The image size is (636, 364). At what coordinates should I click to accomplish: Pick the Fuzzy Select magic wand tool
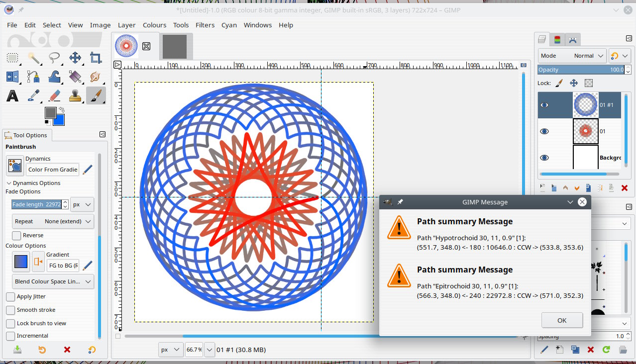point(33,58)
